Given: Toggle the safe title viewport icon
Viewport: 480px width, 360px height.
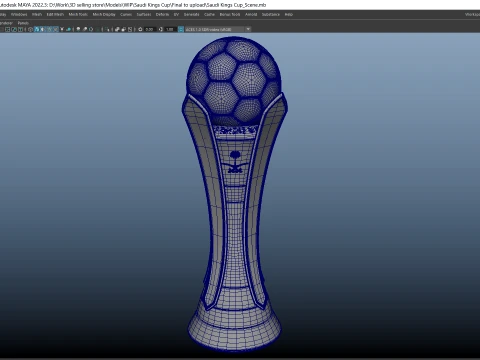Looking at the screenshot, I should 21,29.
